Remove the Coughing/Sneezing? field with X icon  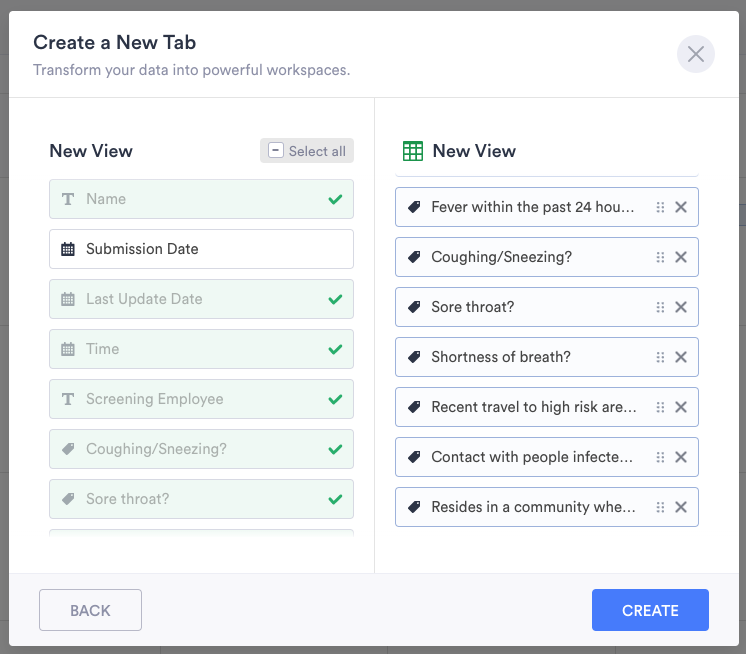pyautogui.click(x=681, y=257)
